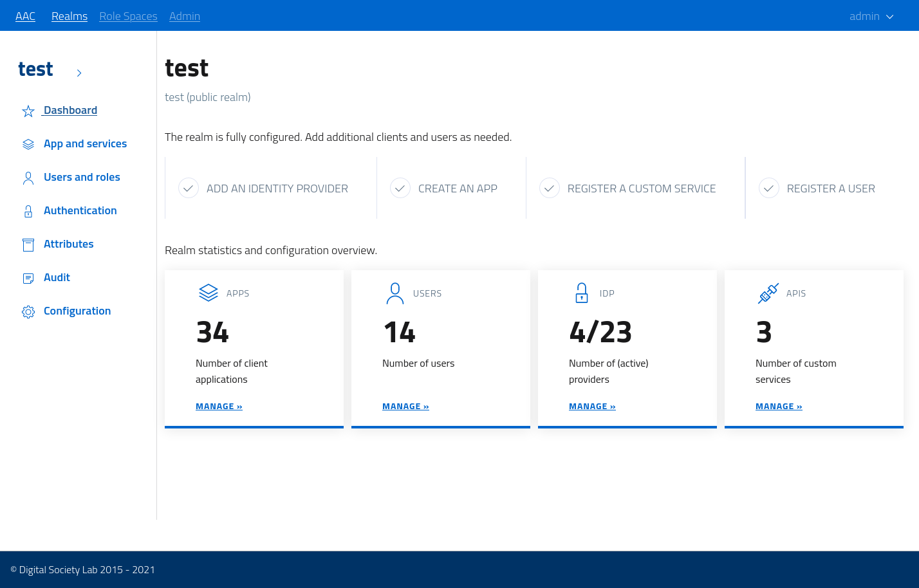919x588 pixels.
Task: Click the Attributes archive box icon
Action: (x=28, y=245)
